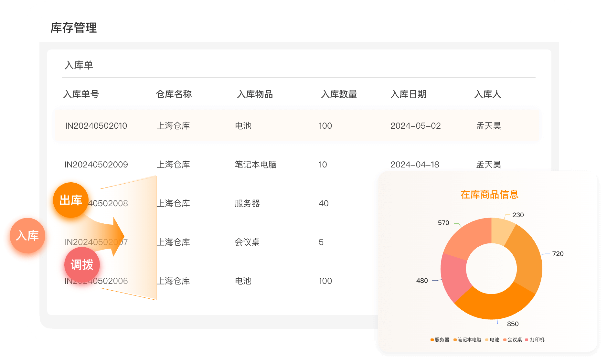Open the 入库单 section tab
607x364 pixels.
[79, 65]
